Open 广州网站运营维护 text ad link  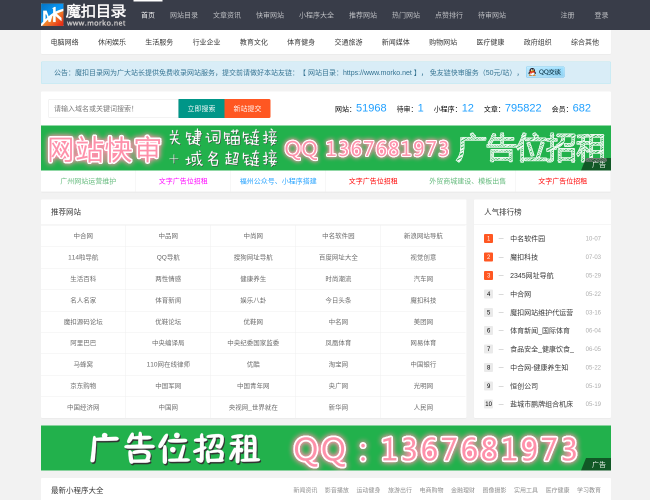tap(88, 181)
